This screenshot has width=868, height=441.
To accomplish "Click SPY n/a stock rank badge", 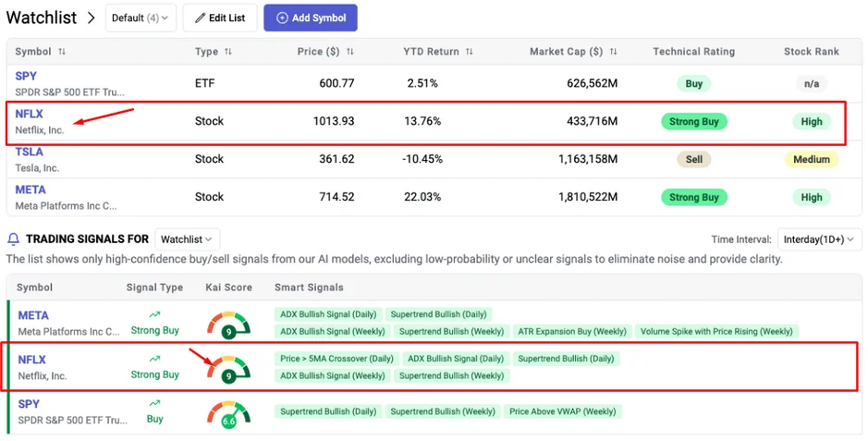I will pyautogui.click(x=812, y=83).
